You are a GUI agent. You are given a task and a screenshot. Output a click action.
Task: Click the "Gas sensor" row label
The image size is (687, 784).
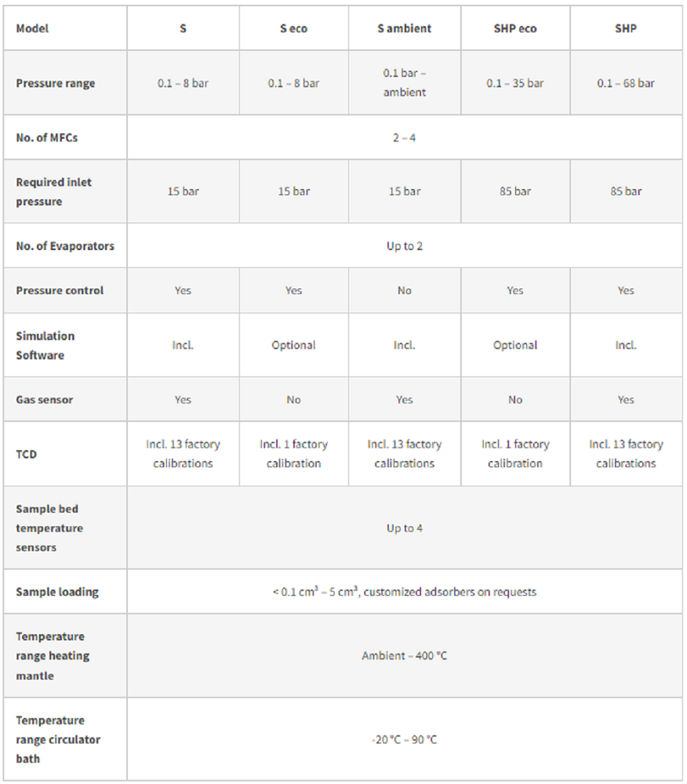coord(45,399)
